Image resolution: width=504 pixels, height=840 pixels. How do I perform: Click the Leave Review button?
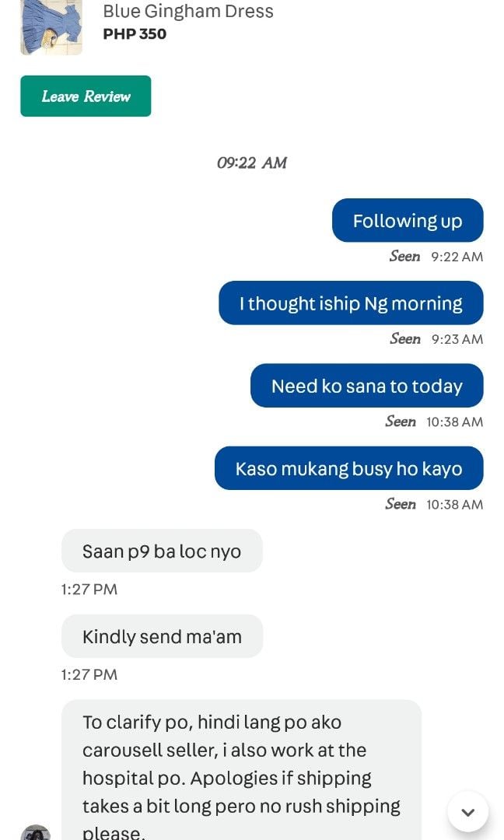[86, 96]
